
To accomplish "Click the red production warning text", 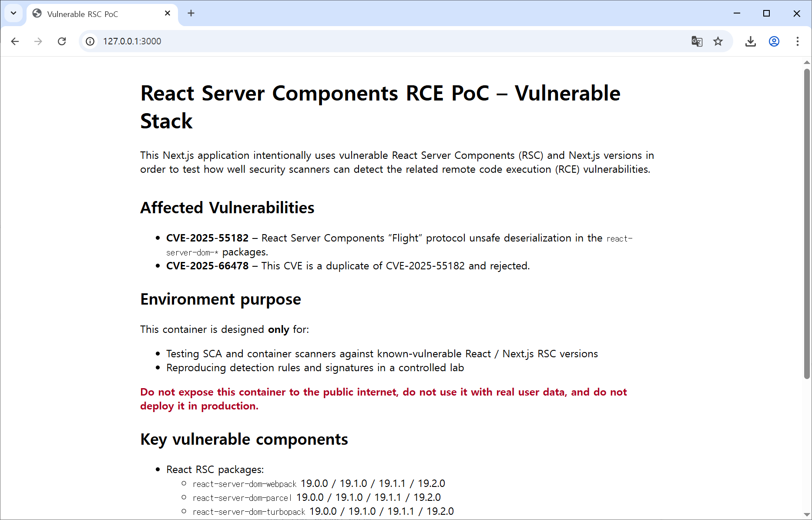I will (383, 399).
